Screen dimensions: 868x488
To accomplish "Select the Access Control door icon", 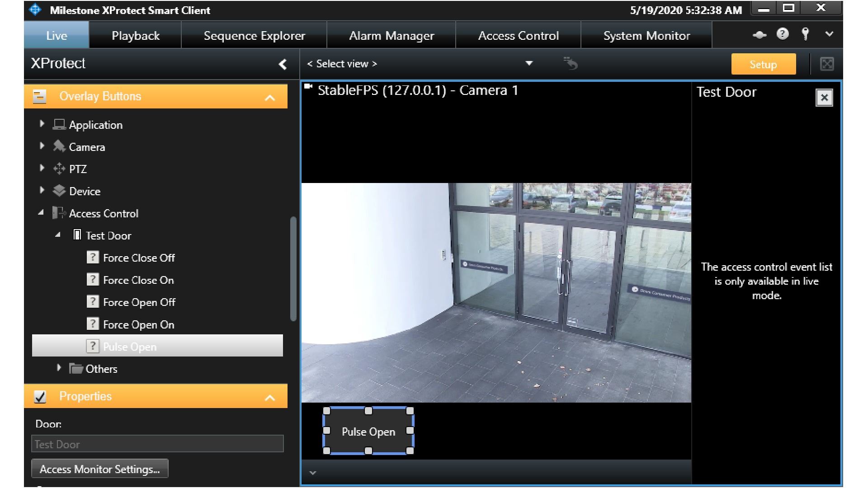I will 59,213.
